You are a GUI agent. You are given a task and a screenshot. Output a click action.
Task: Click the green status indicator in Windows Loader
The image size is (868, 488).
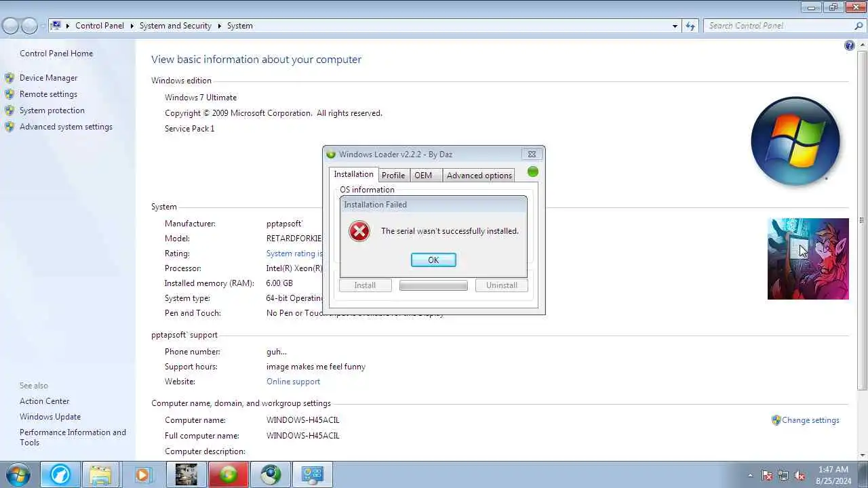click(532, 172)
